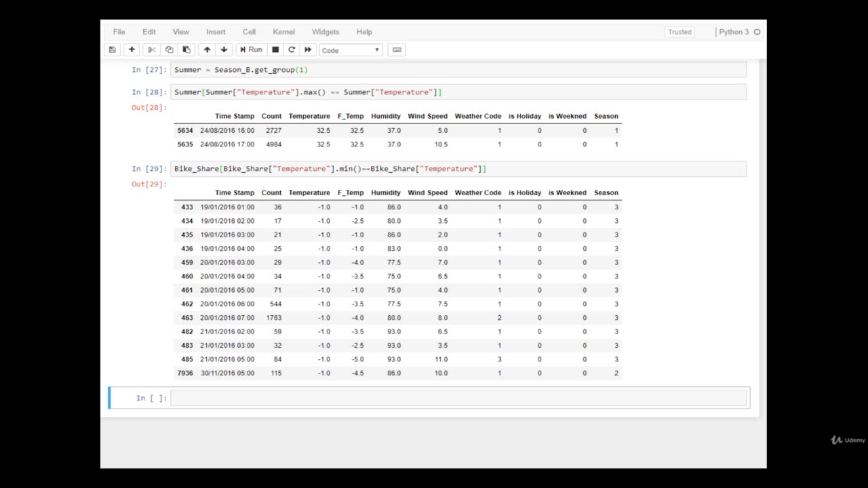The height and width of the screenshot is (488, 868).
Task: Click the is Holiday header in Out[29] table
Action: (x=525, y=192)
